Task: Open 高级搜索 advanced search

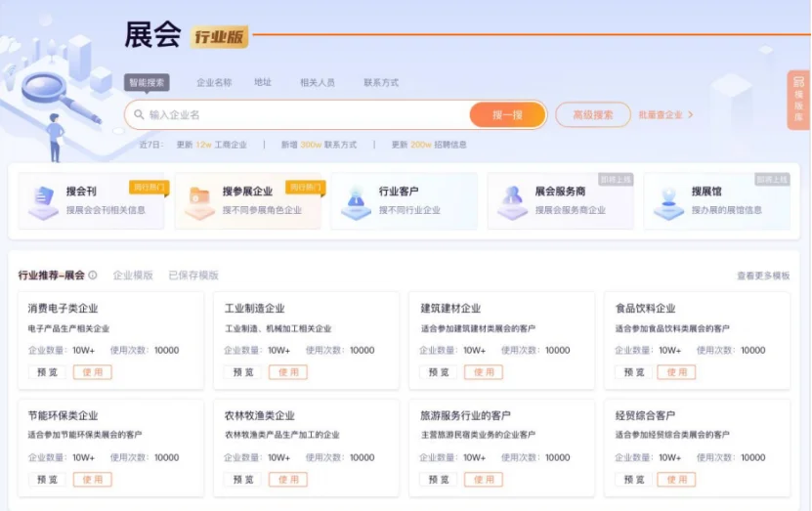Action: (x=593, y=115)
